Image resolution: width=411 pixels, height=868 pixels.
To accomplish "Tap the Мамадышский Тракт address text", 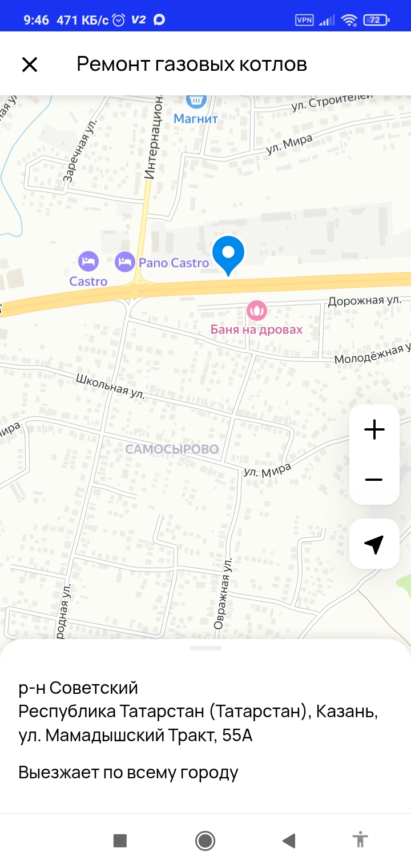I will pyautogui.click(x=136, y=736).
